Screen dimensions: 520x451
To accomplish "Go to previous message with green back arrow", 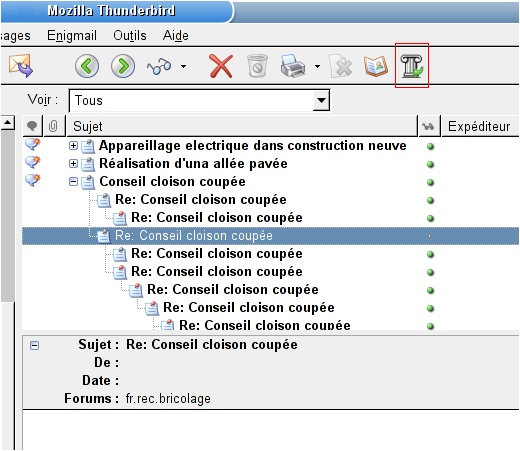I will coord(87,66).
